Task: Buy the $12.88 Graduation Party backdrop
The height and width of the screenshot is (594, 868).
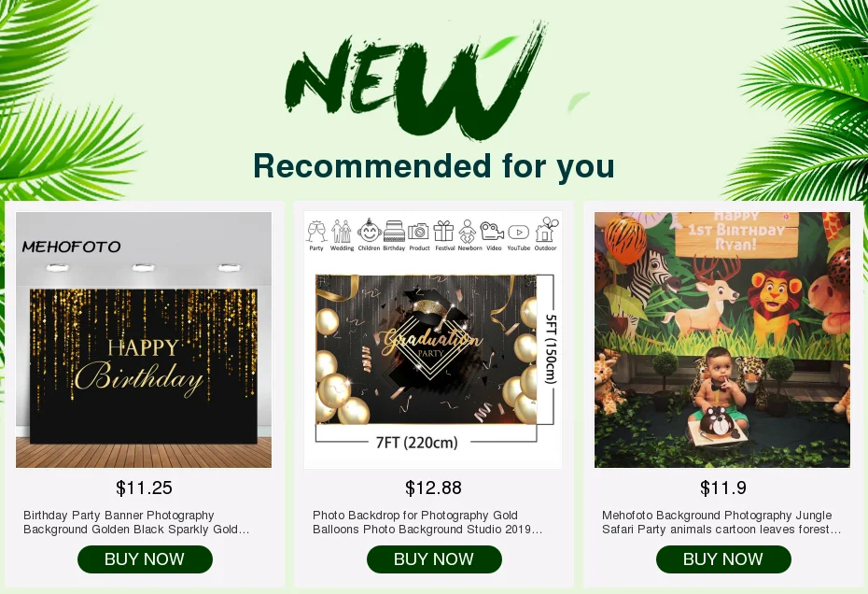Action: click(x=434, y=559)
